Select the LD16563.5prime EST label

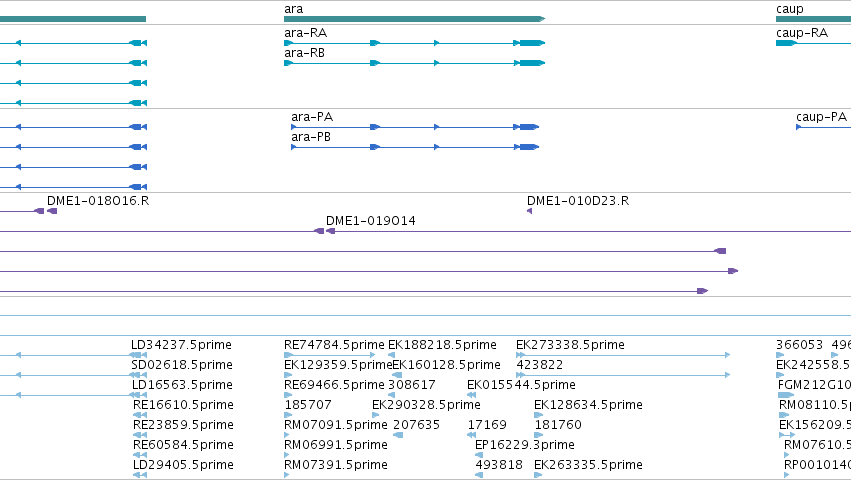pyautogui.click(x=182, y=385)
